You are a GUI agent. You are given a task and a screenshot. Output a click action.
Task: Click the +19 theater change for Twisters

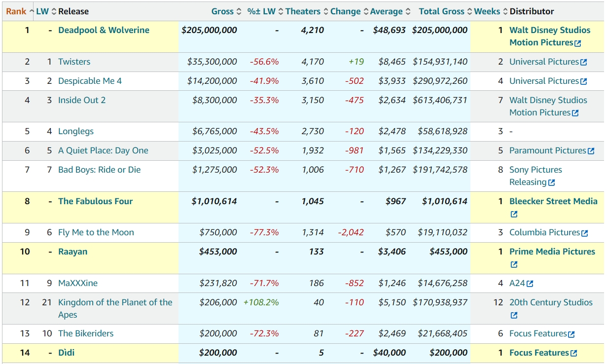pyautogui.click(x=356, y=62)
